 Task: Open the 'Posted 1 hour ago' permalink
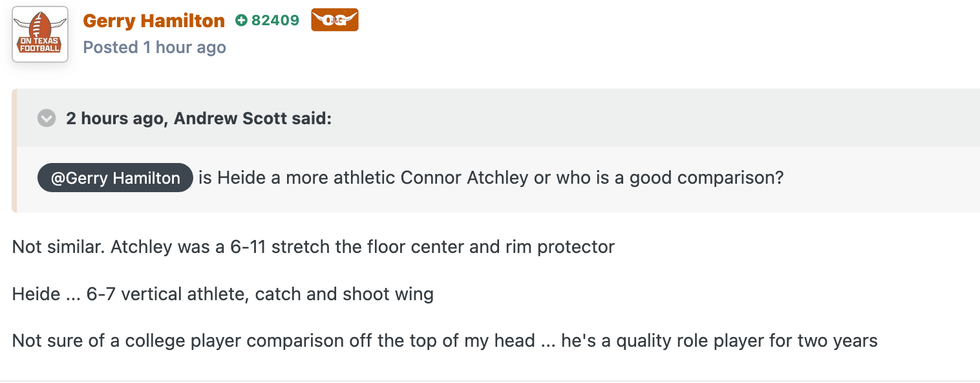154,47
